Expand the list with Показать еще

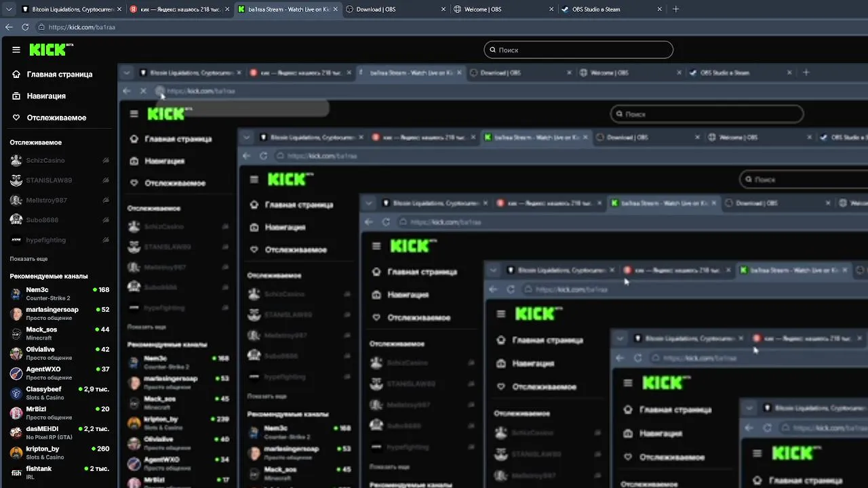pyautogui.click(x=28, y=259)
